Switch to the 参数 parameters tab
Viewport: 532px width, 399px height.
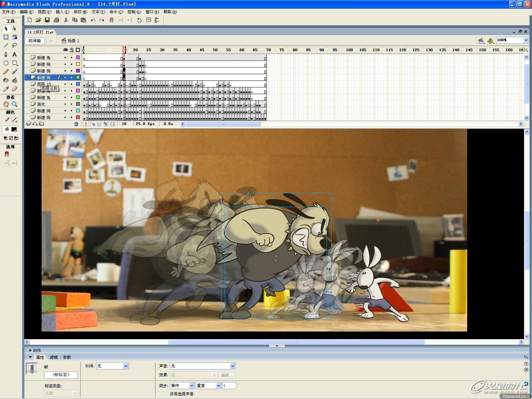point(67,357)
